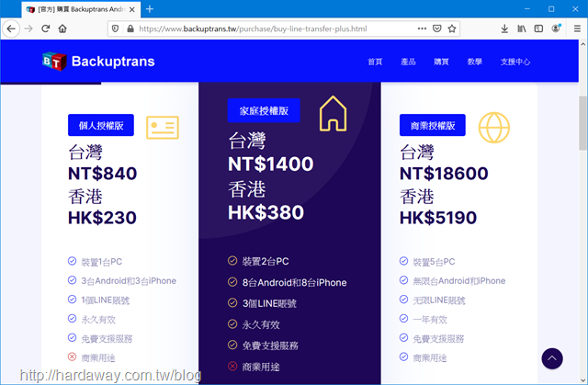The width and height of the screenshot is (588, 385).
Task: Reload the page with refresh icon
Action: pos(46,28)
